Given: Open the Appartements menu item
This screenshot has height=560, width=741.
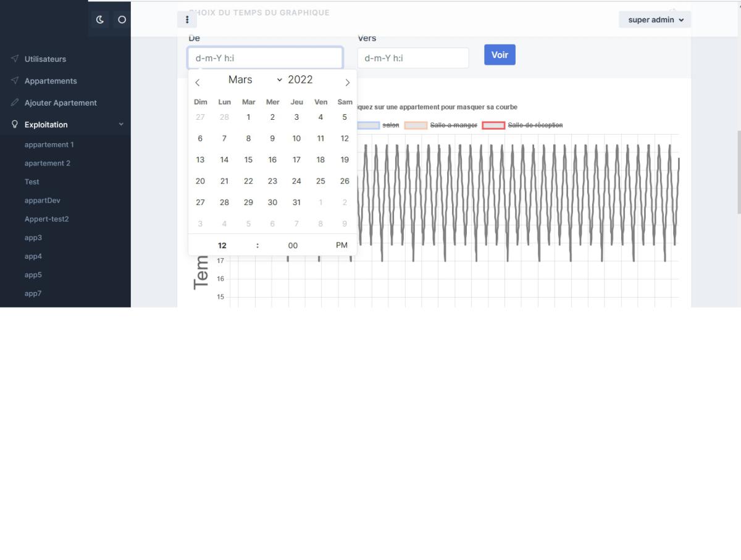Looking at the screenshot, I should (x=51, y=81).
